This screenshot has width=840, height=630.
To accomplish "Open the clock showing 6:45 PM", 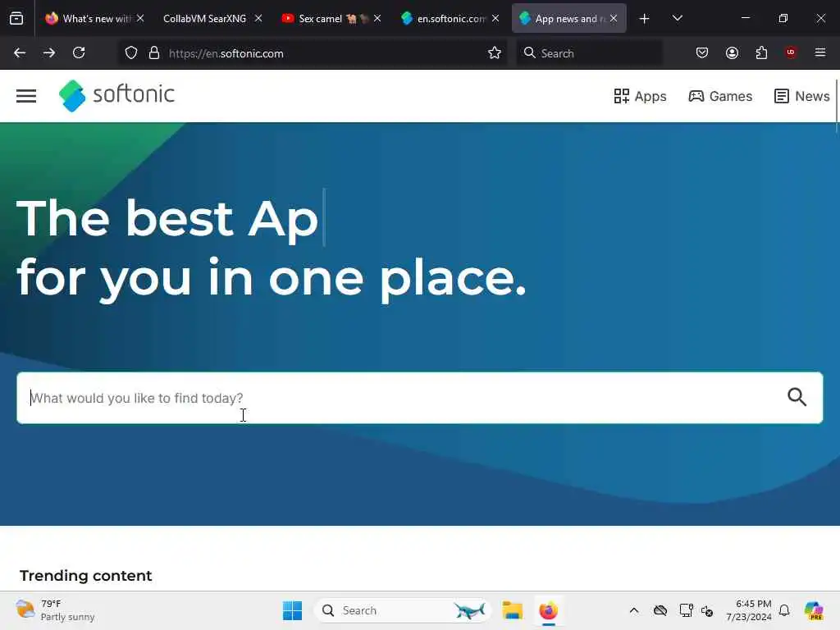I will point(749,610).
